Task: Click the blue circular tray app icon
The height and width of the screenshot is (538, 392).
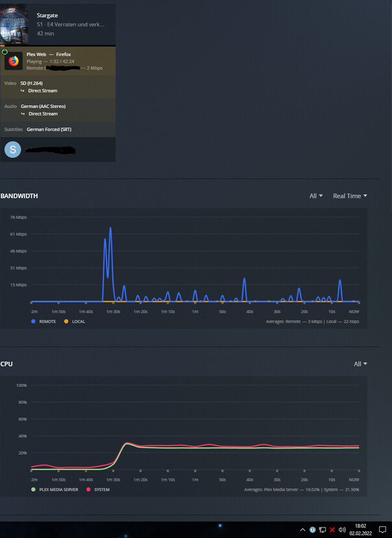Action: coord(313,530)
